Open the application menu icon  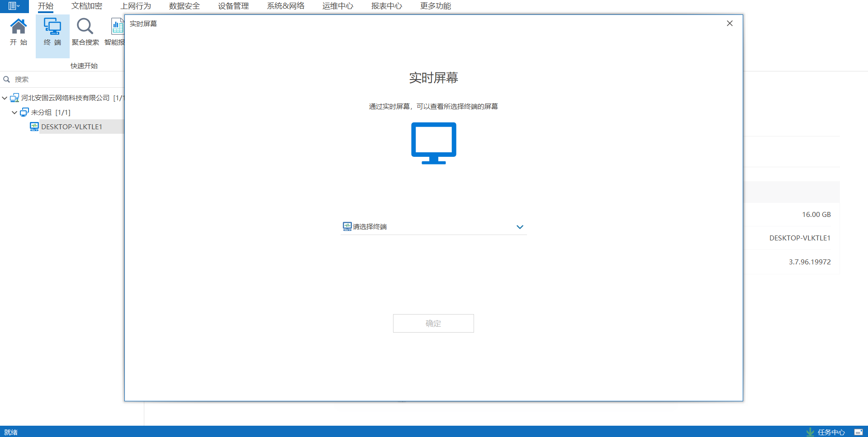(14, 6)
